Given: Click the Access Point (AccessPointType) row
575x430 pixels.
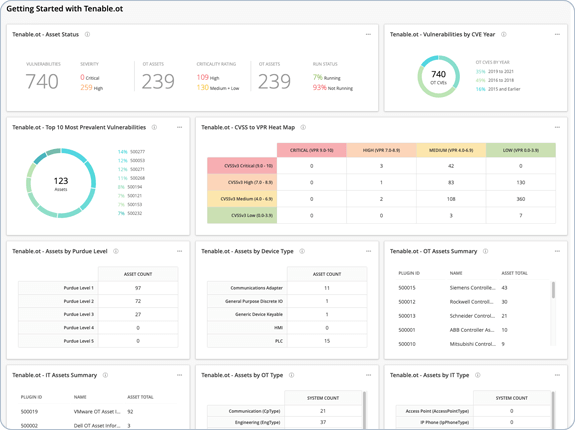Looking at the screenshot, I should pos(473,411).
